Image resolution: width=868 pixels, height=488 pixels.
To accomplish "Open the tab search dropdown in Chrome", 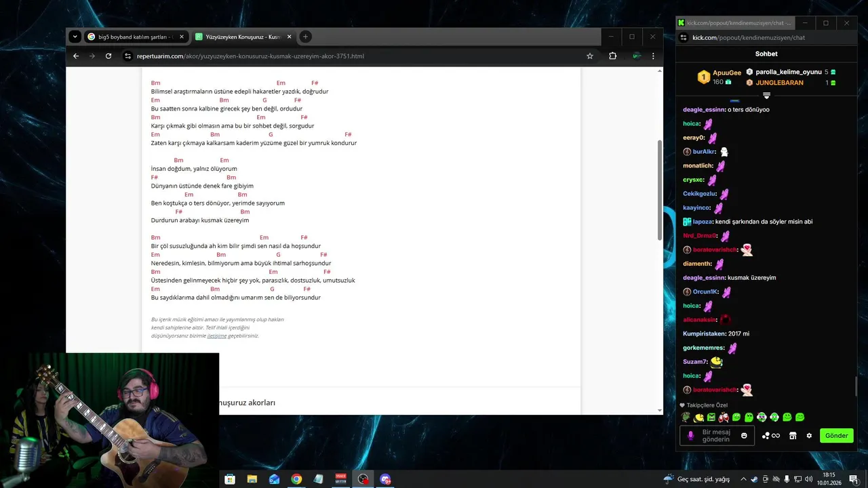I will click(75, 37).
